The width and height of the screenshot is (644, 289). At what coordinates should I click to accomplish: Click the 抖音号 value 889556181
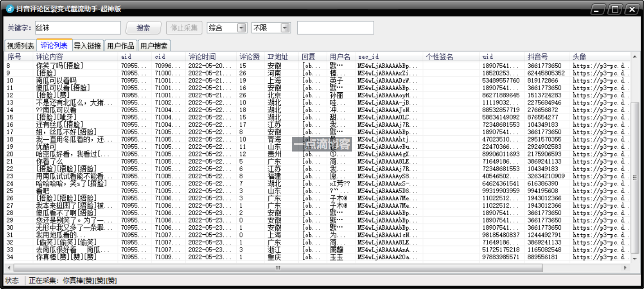(543, 257)
